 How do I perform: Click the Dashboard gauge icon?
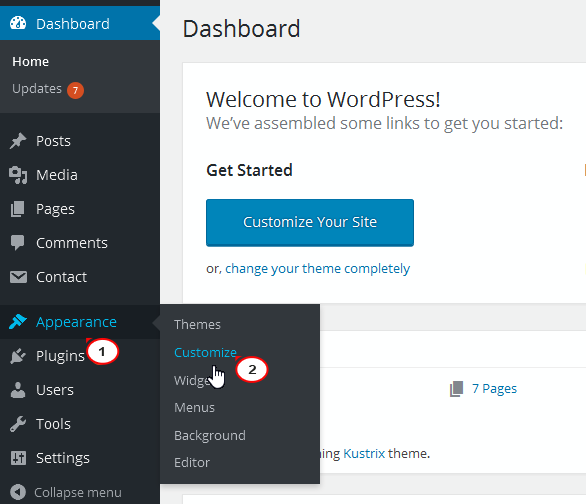(18, 24)
